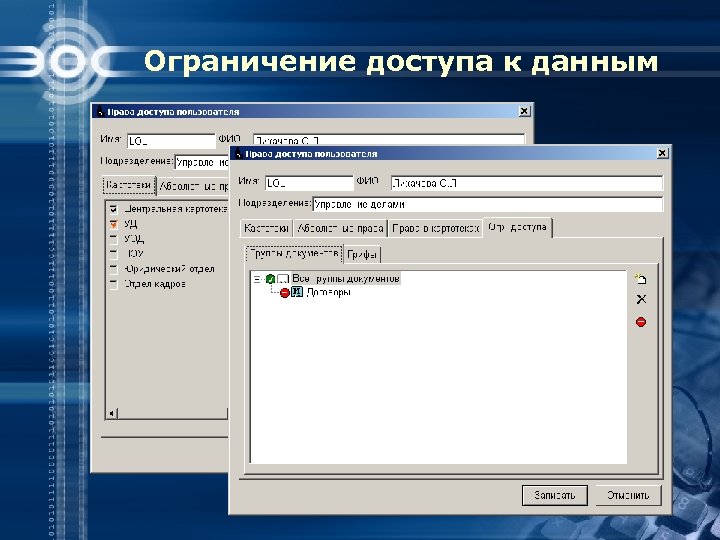Toggle the 'УД' checkbox in back window
This screenshot has width=720, height=540.
113,224
